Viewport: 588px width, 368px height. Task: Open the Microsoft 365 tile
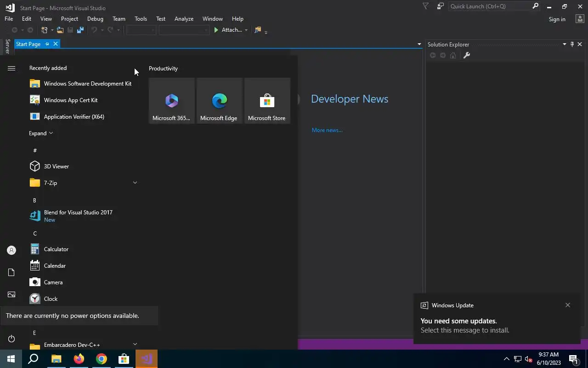pyautogui.click(x=171, y=100)
